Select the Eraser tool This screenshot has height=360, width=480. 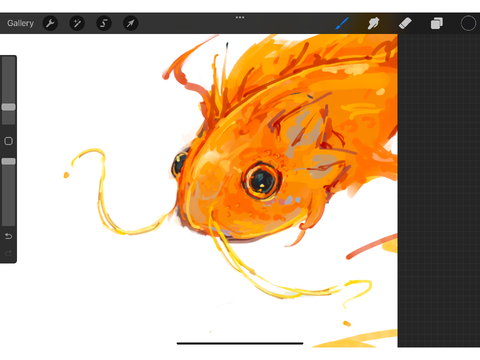click(x=405, y=23)
